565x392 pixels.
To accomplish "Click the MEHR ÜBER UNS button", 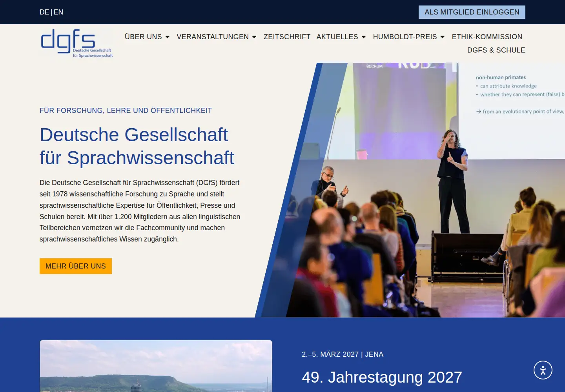I will (x=76, y=266).
